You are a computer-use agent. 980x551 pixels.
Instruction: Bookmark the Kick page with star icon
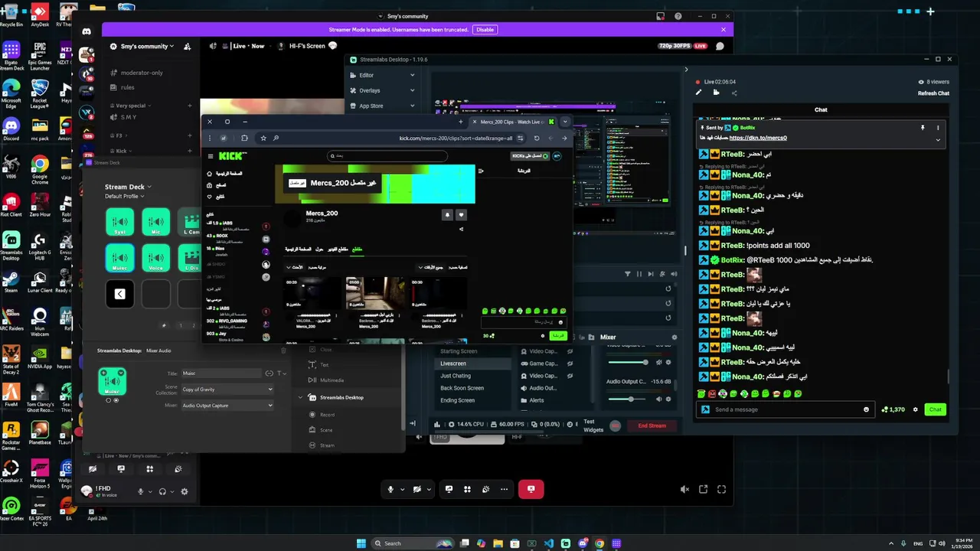(x=263, y=138)
